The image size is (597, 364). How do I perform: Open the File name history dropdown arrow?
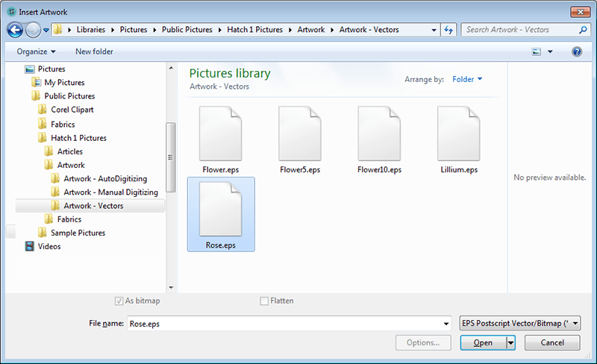446,324
